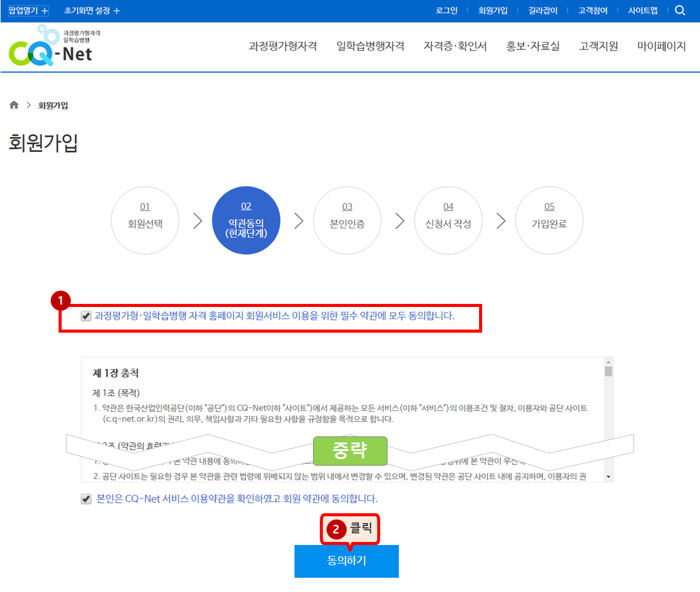Open 마이페이지 main menu
This screenshot has height=592, width=700.
coord(661,46)
